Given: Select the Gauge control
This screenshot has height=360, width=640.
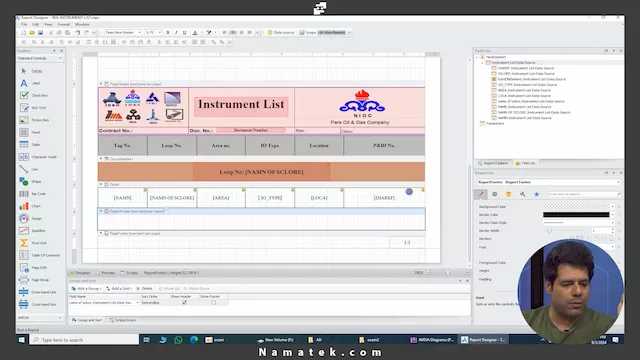Looking at the screenshot, I should coord(31,218).
